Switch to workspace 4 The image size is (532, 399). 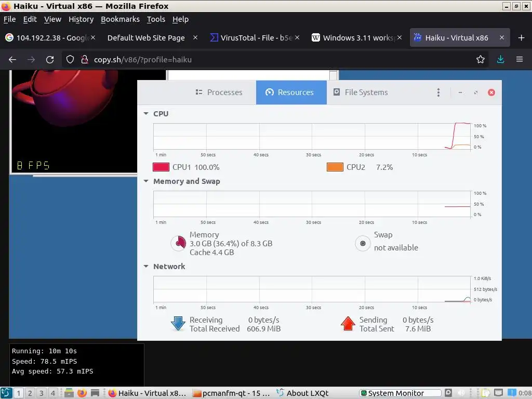[x=53, y=393]
